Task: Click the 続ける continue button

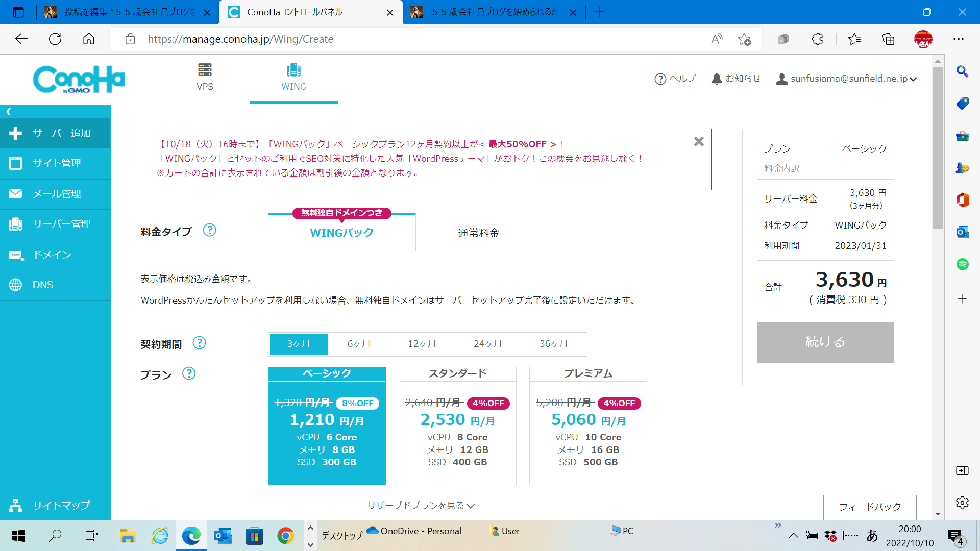Action: tap(825, 342)
